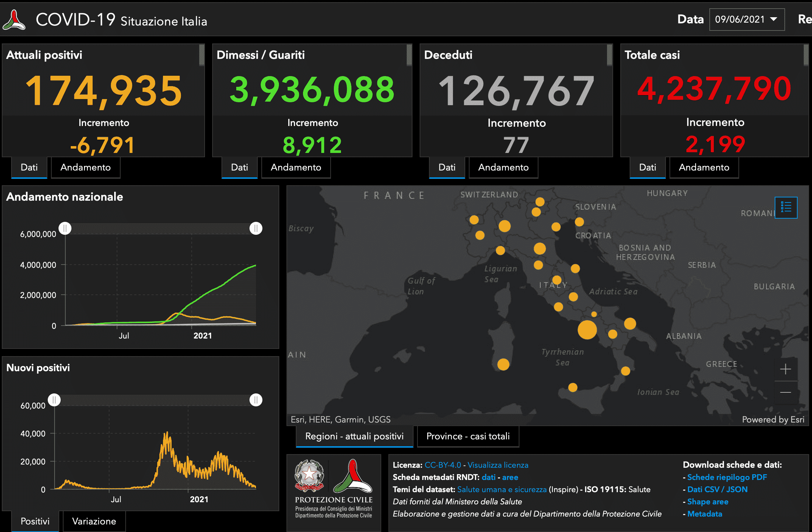Click the Powered by Esri text
This screenshot has height=532, width=812.
click(773, 420)
